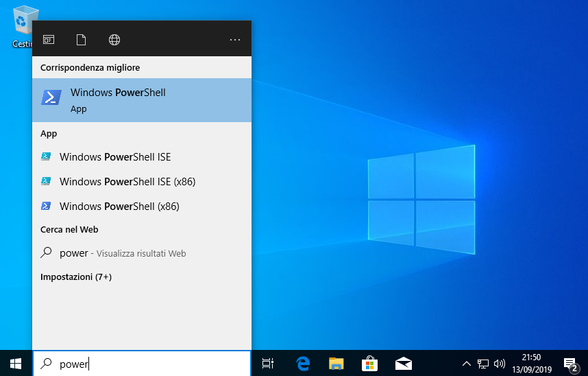Expand the Impostazioni (7+) section
Viewport: 588px width, 376px height.
76,277
